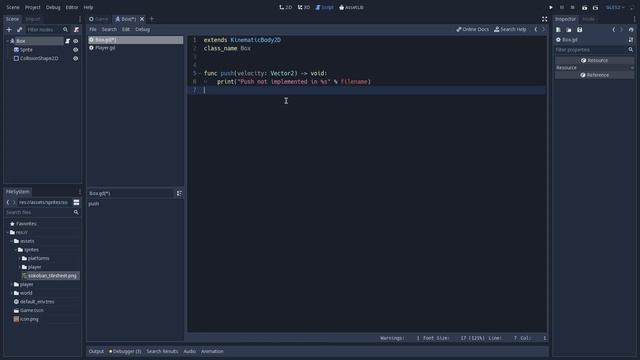Toggle visibility of Sprite node
The image size is (640, 360).
point(76,50)
